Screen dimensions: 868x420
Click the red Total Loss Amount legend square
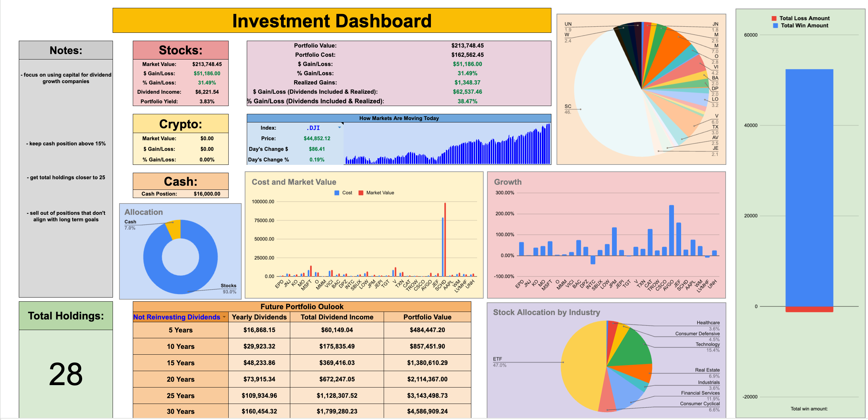coord(774,18)
